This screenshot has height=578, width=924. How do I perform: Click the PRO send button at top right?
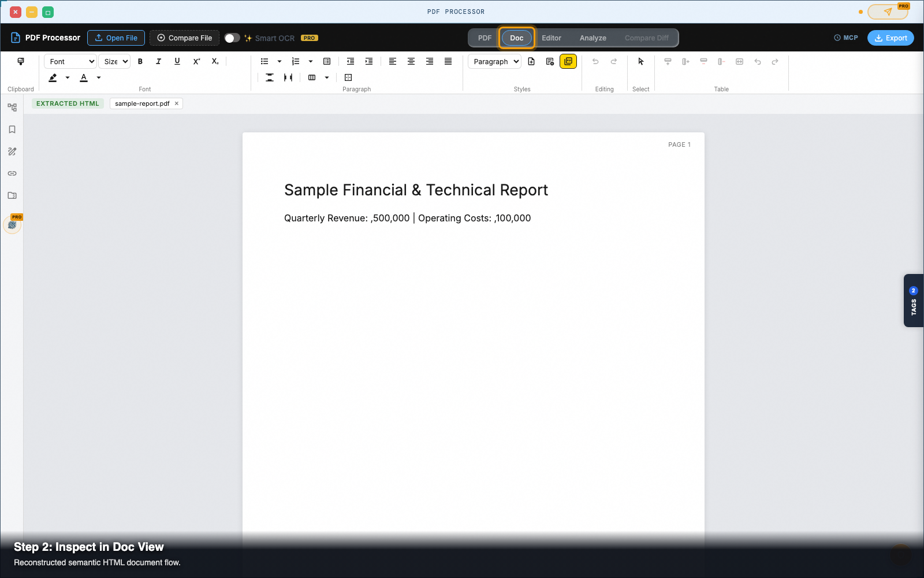[888, 12]
